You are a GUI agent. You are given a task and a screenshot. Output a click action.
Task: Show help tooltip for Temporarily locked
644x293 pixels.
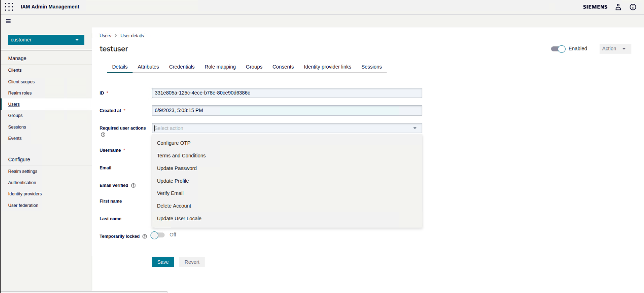pyautogui.click(x=145, y=236)
